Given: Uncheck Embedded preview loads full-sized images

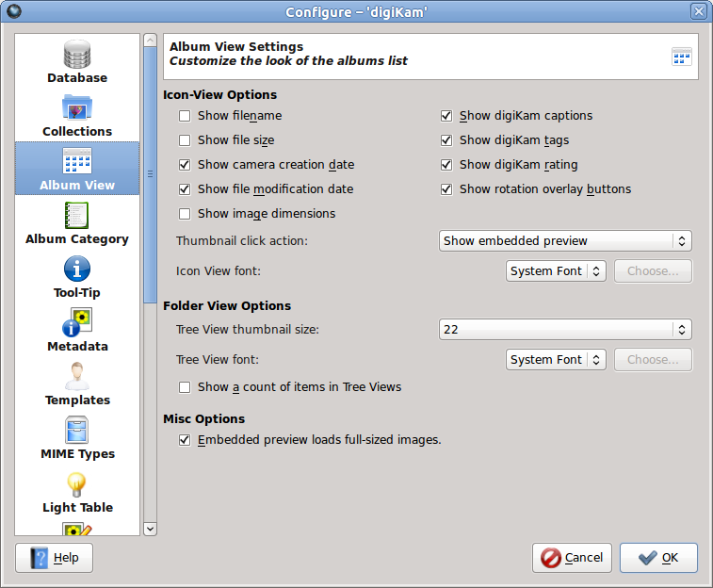Looking at the screenshot, I should click(185, 440).
